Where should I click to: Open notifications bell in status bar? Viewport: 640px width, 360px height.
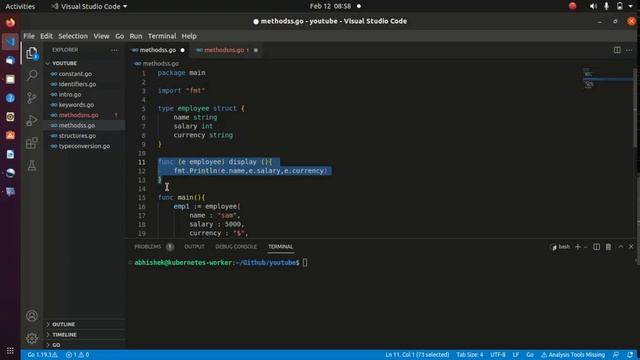(x=630, y=355)
